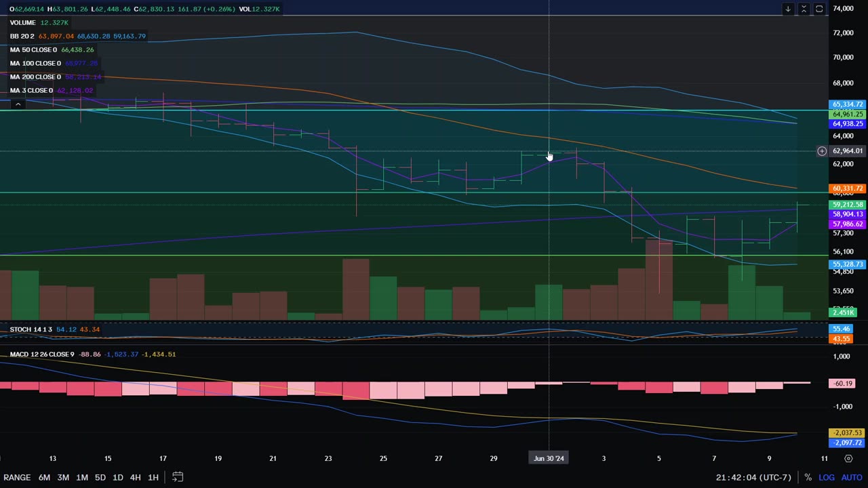Click the 65,334.72 price label
The width and height of the screenshot is (868, 488).
(848, 104)
